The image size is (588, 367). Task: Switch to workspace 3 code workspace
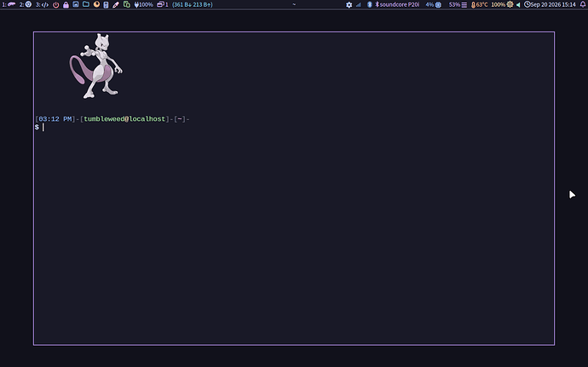[43, 4]
